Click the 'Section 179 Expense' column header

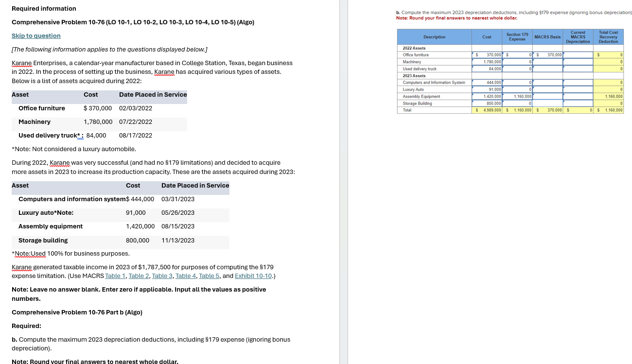click(x=517, y=37)
